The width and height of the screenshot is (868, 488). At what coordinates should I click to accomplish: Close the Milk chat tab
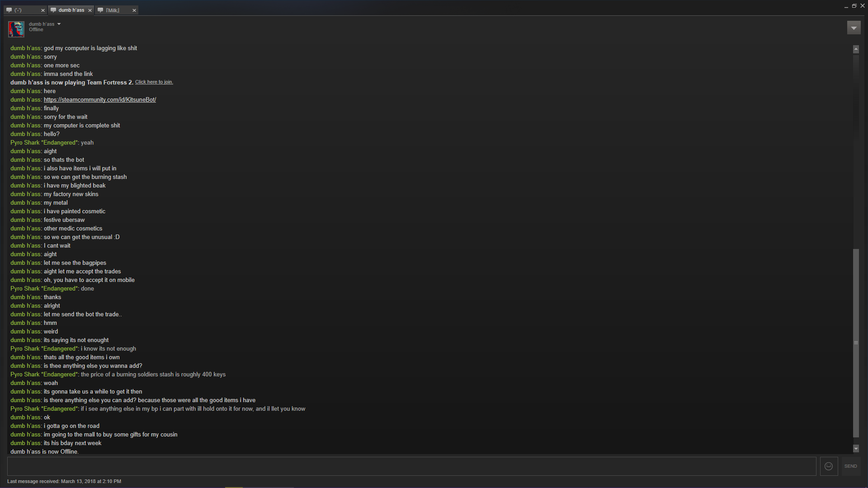pyautogui.click(x=134, y=10)
